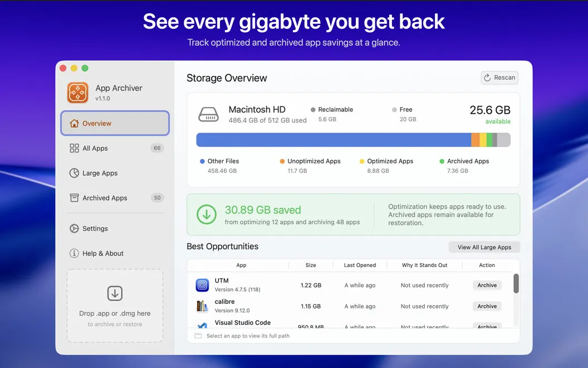Image resolution: width=588 pixels, height=368 pixels.
Task: Click the calibre 1.15 GB size value
Action: click(x=311, y=306)
